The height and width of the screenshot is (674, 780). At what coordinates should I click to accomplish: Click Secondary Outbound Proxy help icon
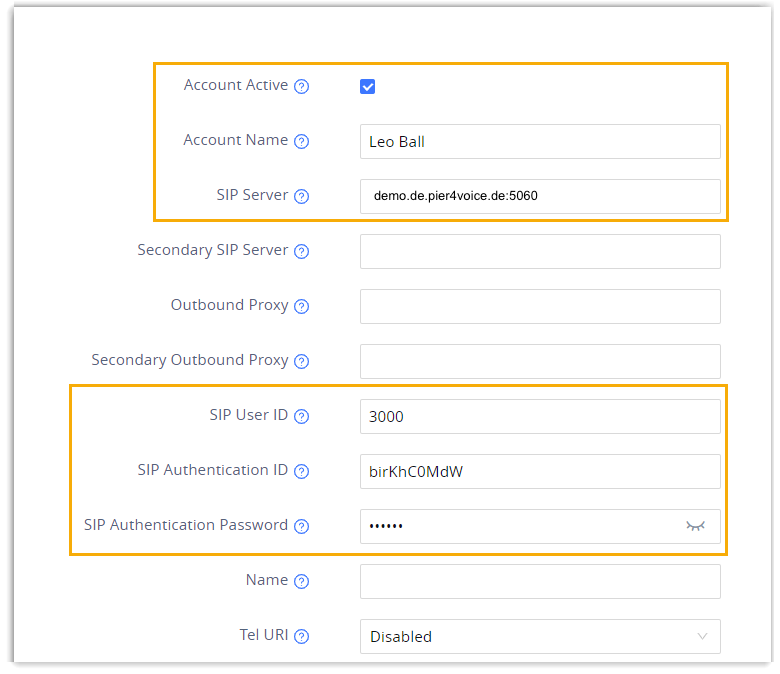302,362
